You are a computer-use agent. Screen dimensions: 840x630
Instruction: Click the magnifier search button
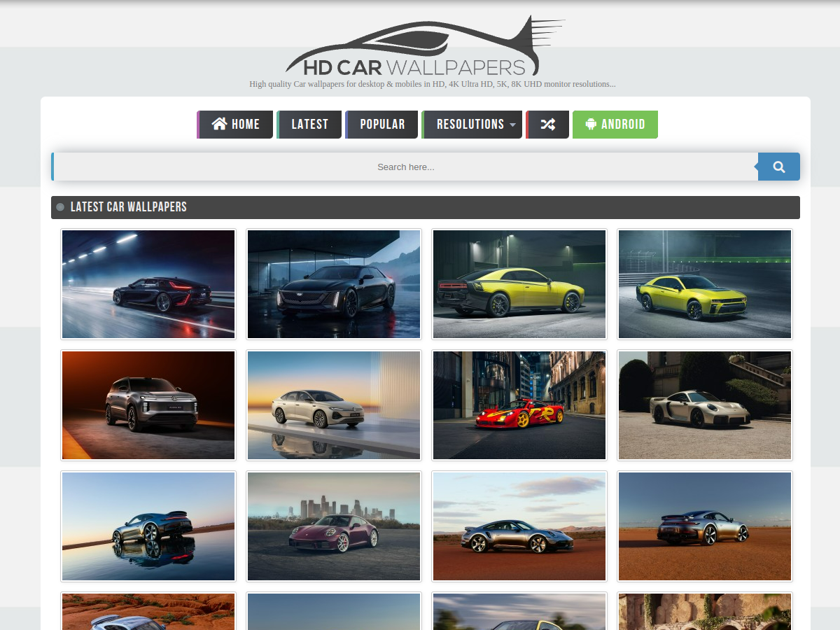(779, 167)
